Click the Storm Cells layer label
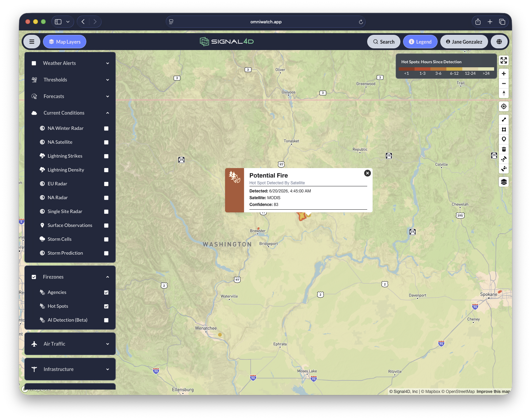Screen dimensions: 531x420 click(60, 239)
